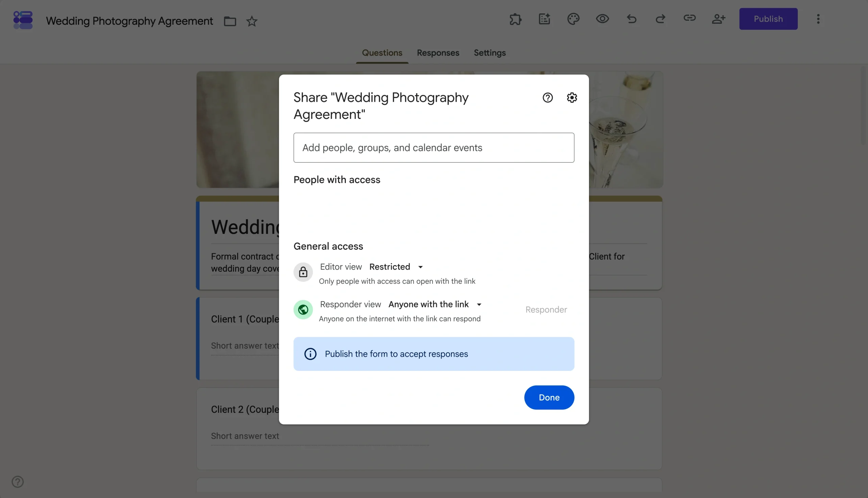Click the form title Wedding Photography Agreement
Screen dimensions: 868x498
pos(129,21)
